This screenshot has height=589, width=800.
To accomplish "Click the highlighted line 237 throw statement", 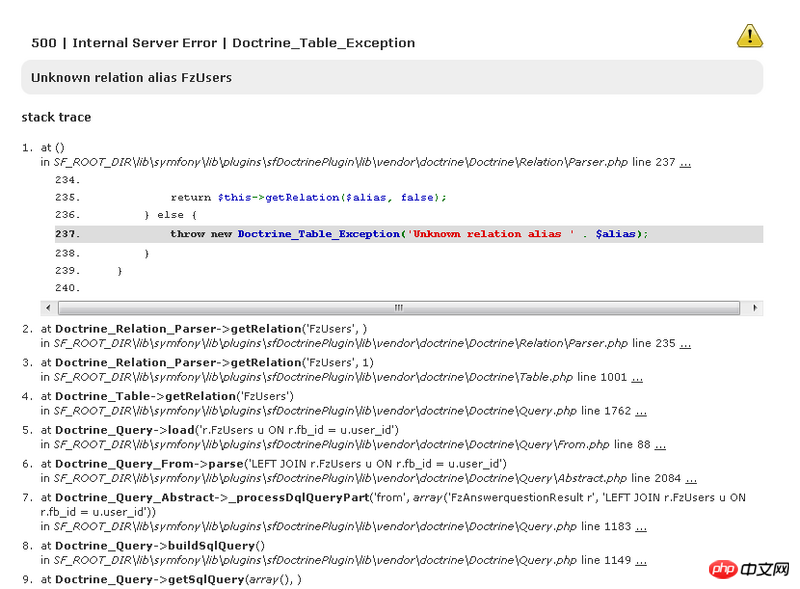I will (x=409, y=234).
